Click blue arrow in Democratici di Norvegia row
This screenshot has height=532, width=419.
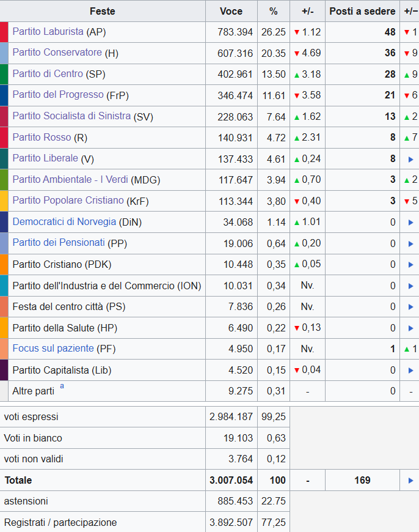[x=410, y=223]
